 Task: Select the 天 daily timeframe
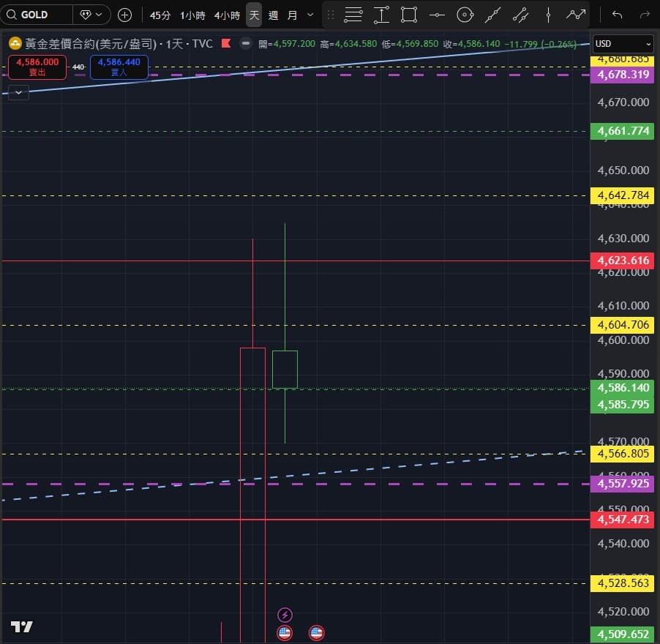[x=254, y=15]
